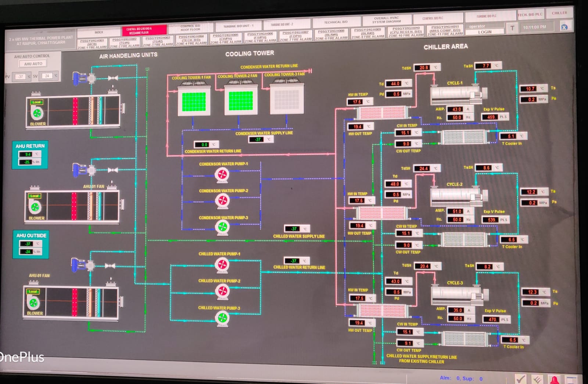588x384 pixels.
Task: Click Condensor Water Pump-1 icon
Action: tap(222, 174)
